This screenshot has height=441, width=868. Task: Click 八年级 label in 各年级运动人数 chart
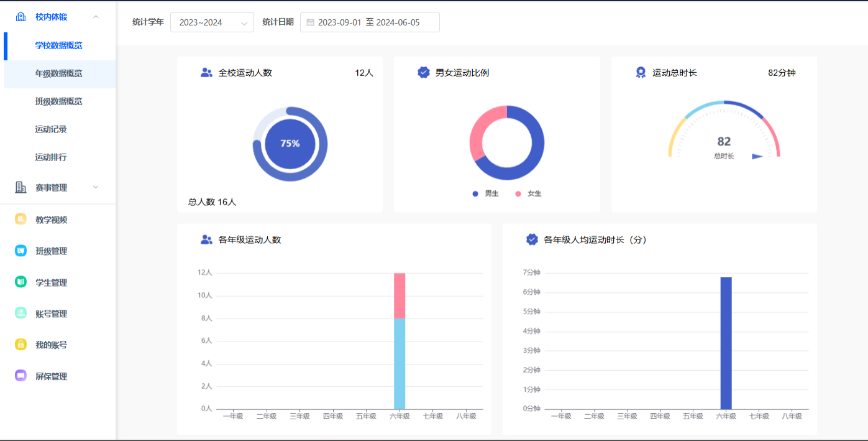pos(466,416)
